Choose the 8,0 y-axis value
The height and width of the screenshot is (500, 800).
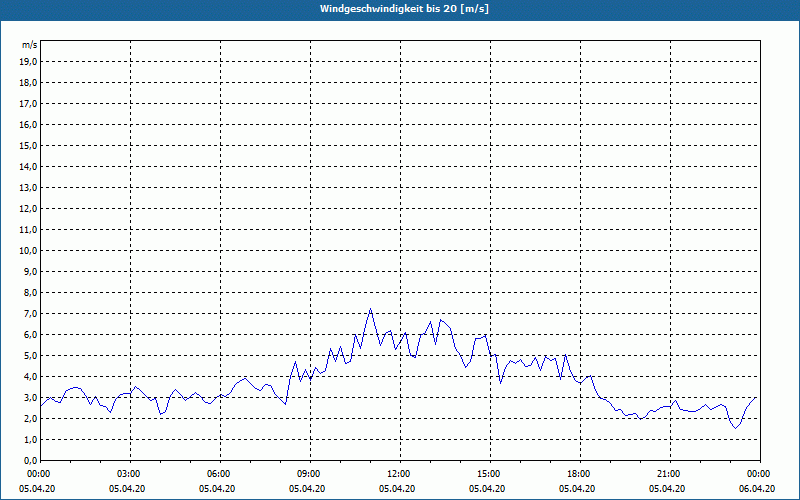[30, 292]
